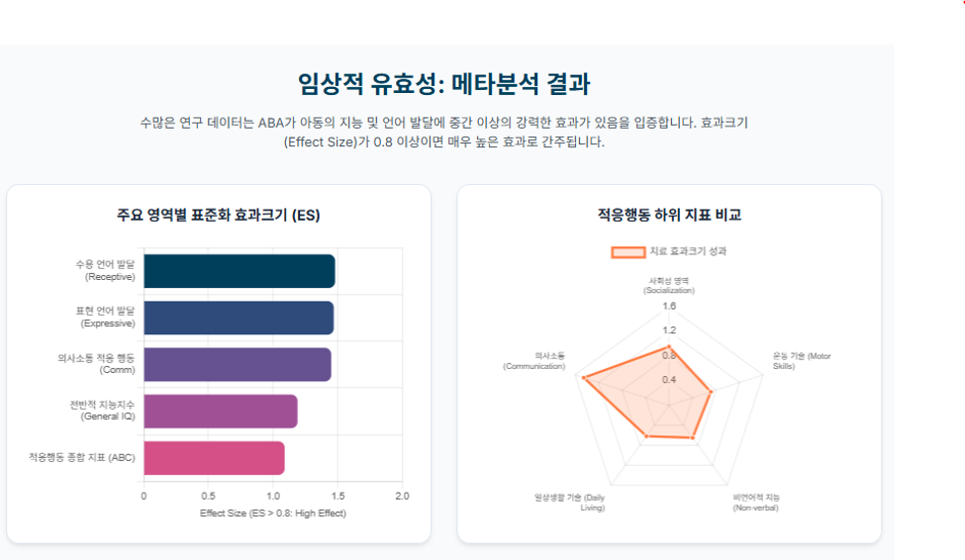The height and width of the screenshot is (560, 965).
Task: Click the Daily Living radar data point
Action: [x=646, y=435]
